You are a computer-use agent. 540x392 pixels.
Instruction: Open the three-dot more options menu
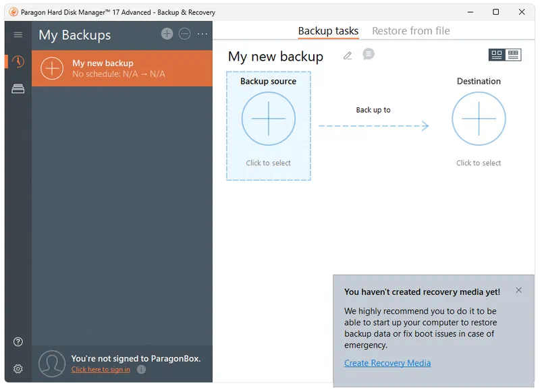(x=202, y=34)
